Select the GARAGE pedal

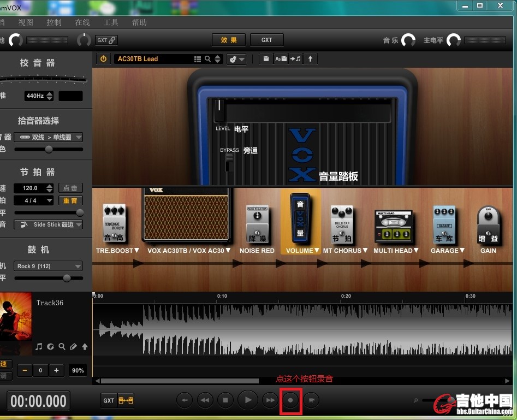(x=444, y=224)
